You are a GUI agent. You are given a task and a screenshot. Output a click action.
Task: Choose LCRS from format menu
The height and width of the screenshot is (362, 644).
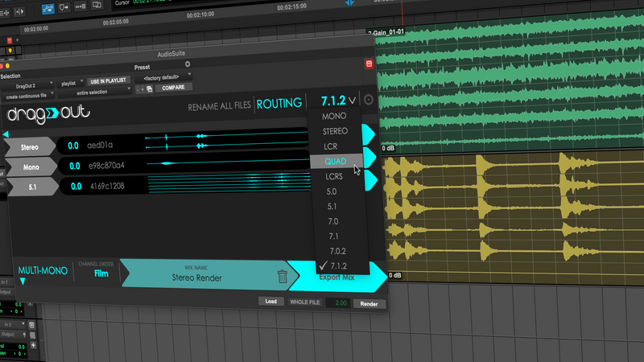(334, 176)
